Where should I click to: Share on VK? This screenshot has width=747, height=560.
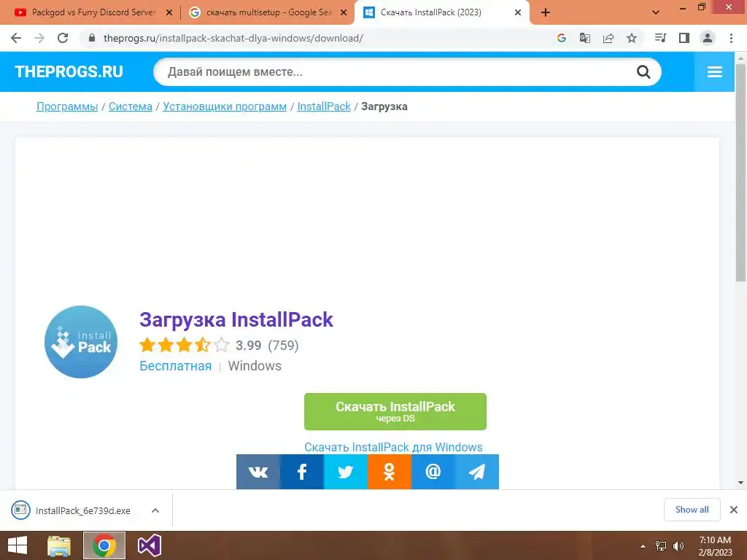tap(258, 472)
